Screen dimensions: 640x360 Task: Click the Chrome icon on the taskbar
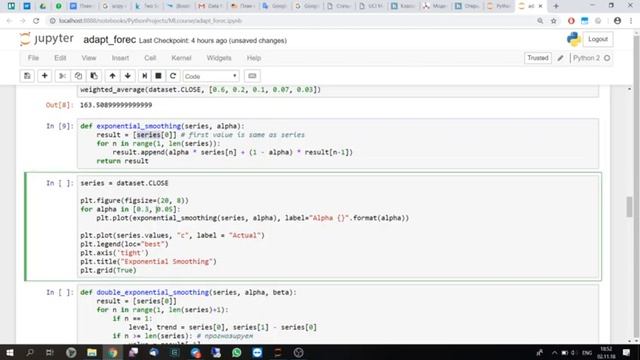112,352
